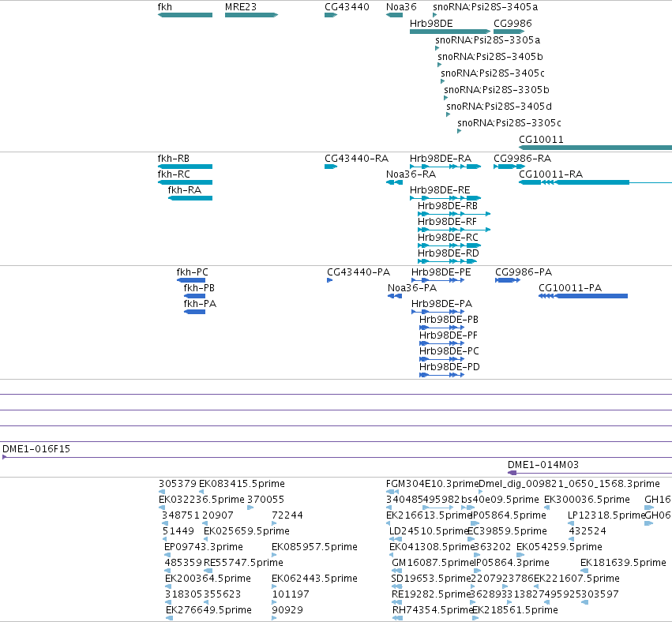672x622 pixels.
Task: Select BAC clone DME1-016F15
Action: coord(337,457)
